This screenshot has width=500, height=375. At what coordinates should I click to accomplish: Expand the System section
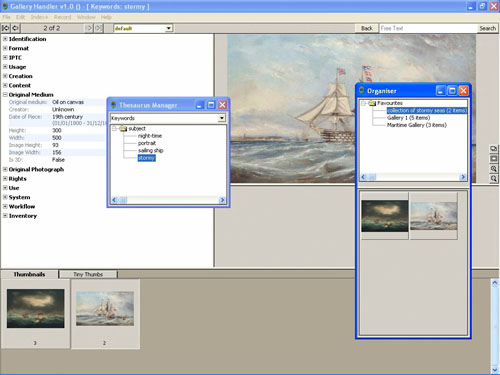point(5,197)
